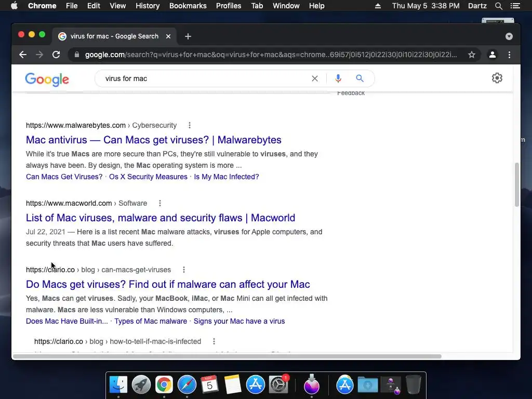Open the Tab menu

(257, 6)
